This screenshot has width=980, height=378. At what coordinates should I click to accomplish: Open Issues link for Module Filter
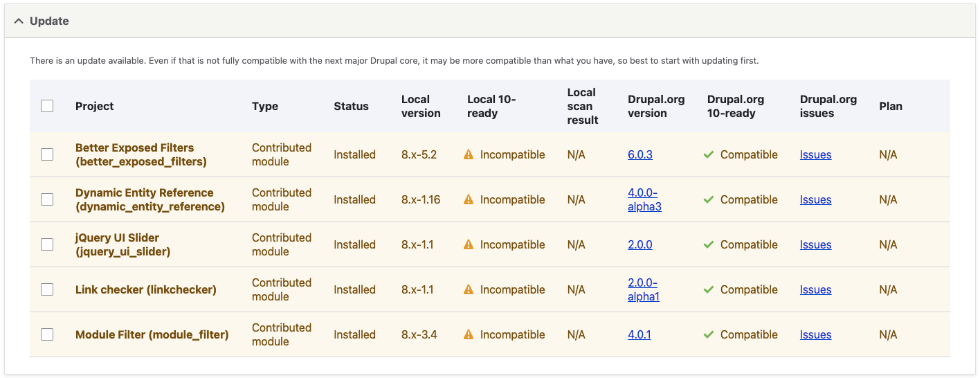[x=815, y=334]
